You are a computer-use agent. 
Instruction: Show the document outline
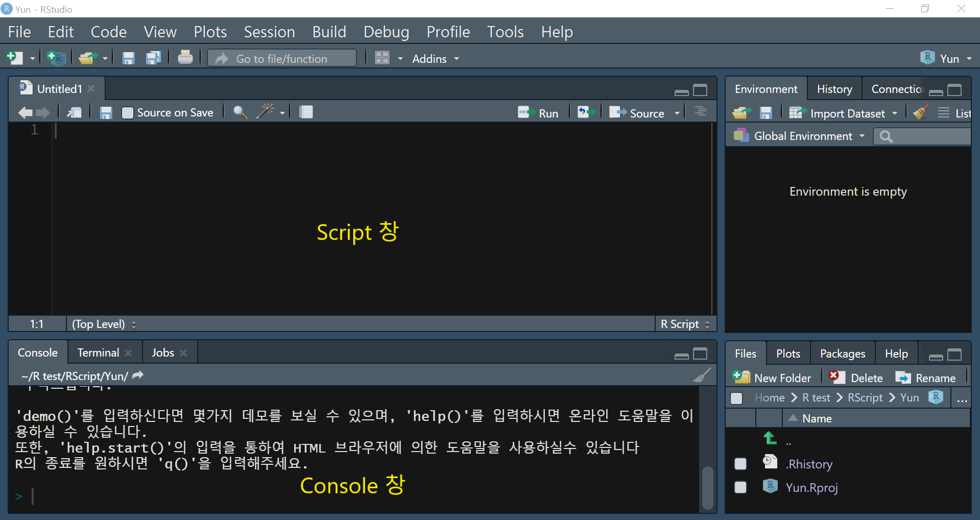pos(701,112)
